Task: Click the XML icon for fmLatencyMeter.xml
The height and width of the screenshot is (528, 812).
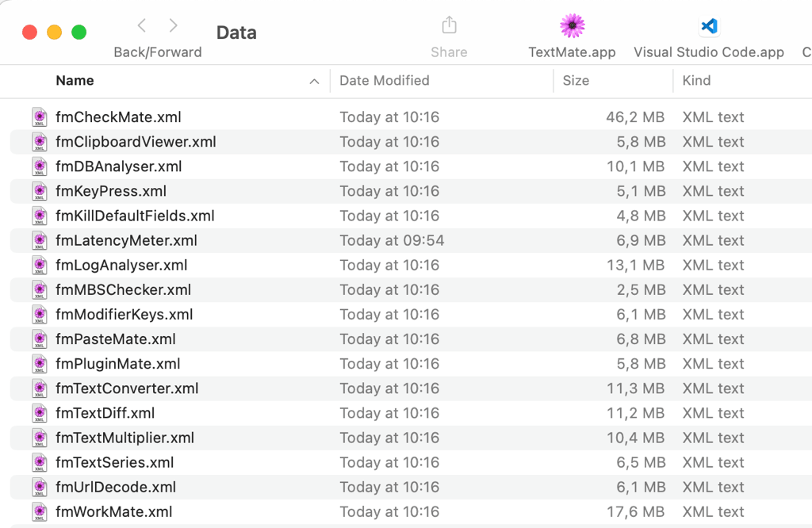Action: pyautogui.click(x=40, y=240)
